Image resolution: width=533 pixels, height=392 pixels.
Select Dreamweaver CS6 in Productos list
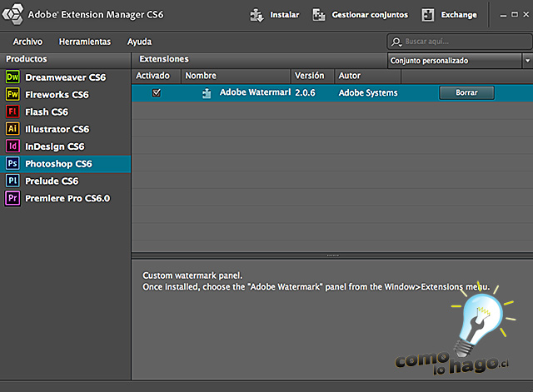pos(65,77)
